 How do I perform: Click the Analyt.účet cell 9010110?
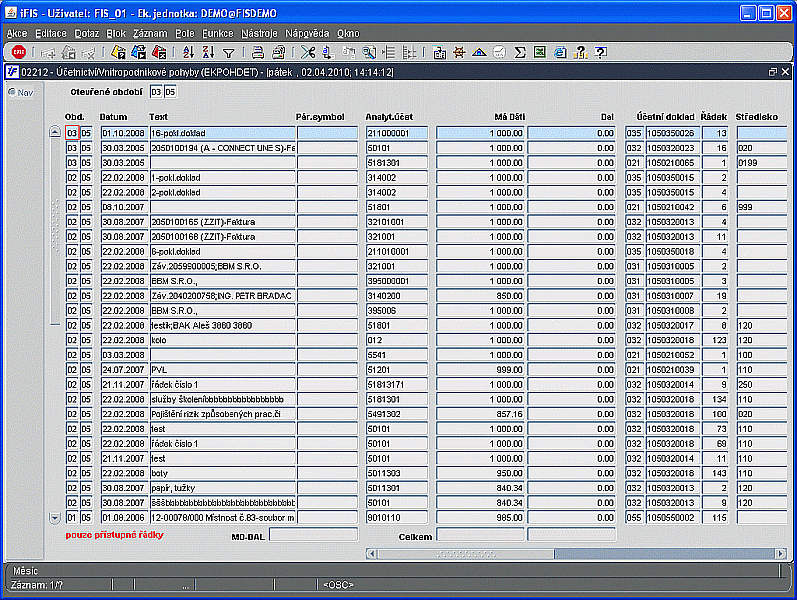(396, 518)
